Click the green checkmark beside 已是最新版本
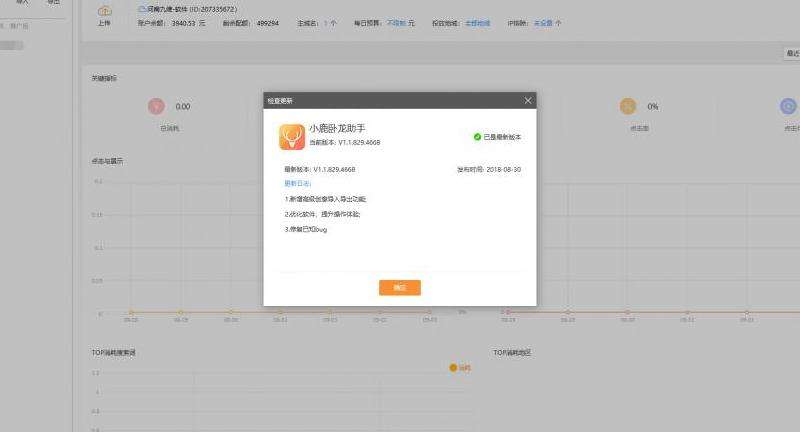The height and width of the screenshot is (432, 800). click(x=477, y=137)
